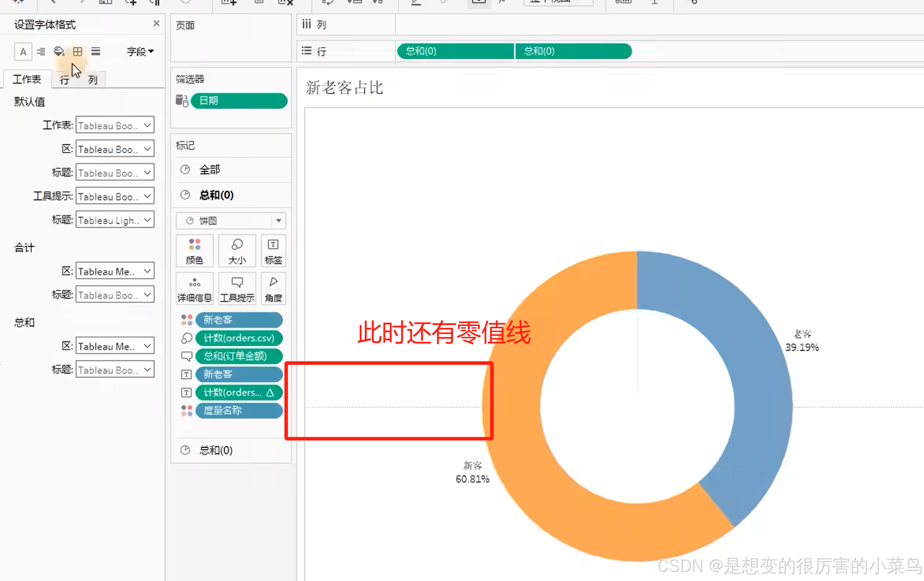Viewport: 924px width, 581px height.
Task: Open the Detail mark card button
Action: [194, 289]
